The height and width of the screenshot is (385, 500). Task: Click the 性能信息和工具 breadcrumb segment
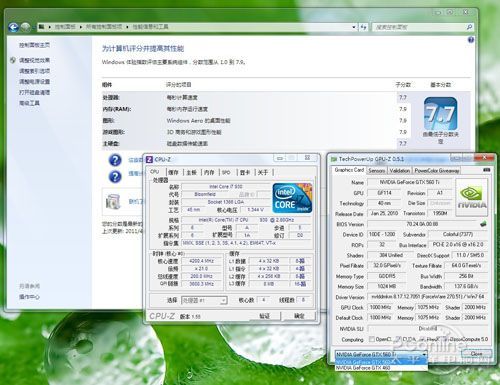click(150, 27)
